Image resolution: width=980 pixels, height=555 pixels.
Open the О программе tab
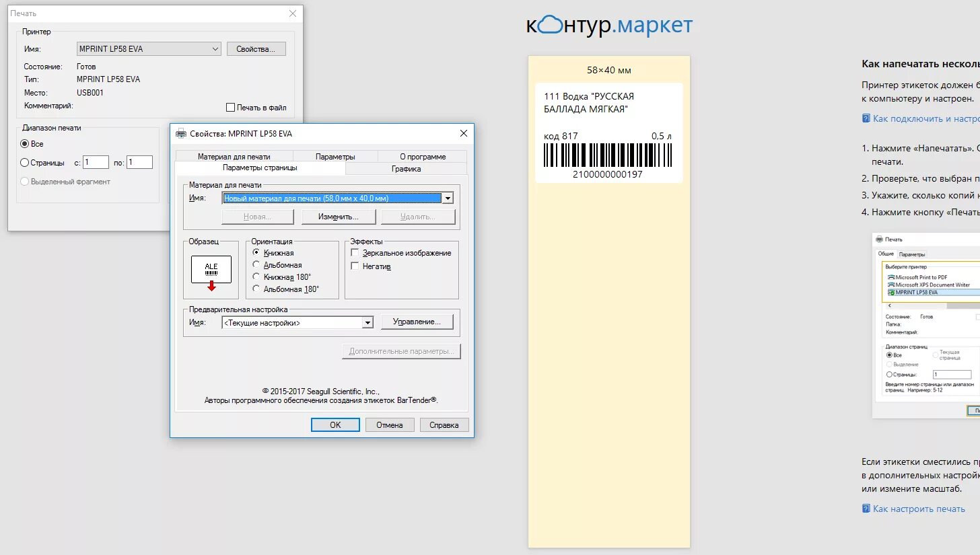423,156
